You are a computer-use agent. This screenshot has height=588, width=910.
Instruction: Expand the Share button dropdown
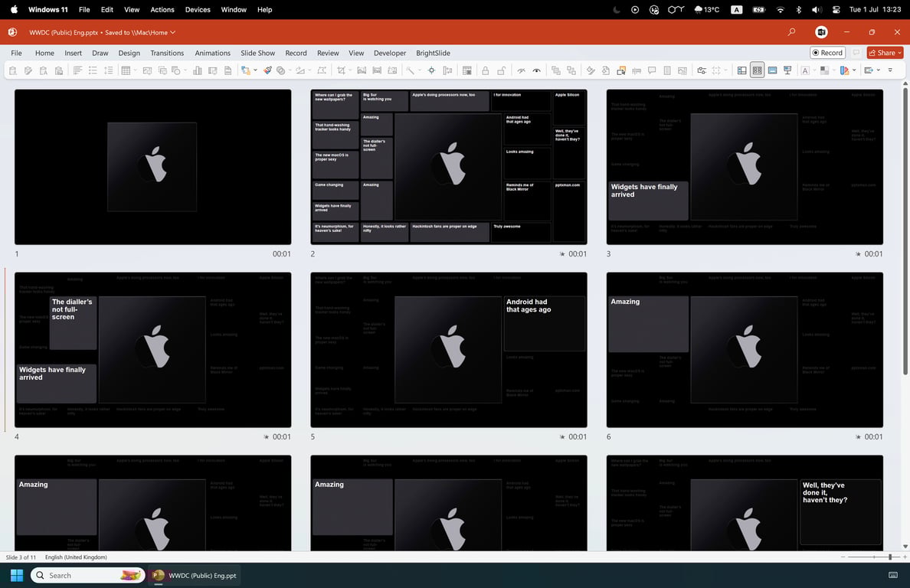899,53
